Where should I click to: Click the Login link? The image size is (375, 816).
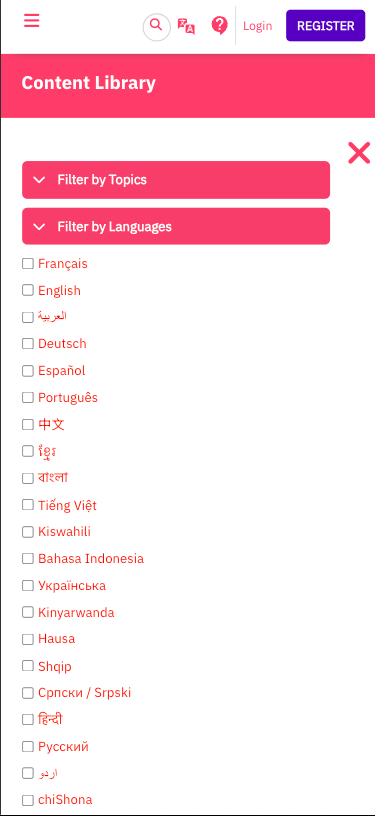point(257,26)
